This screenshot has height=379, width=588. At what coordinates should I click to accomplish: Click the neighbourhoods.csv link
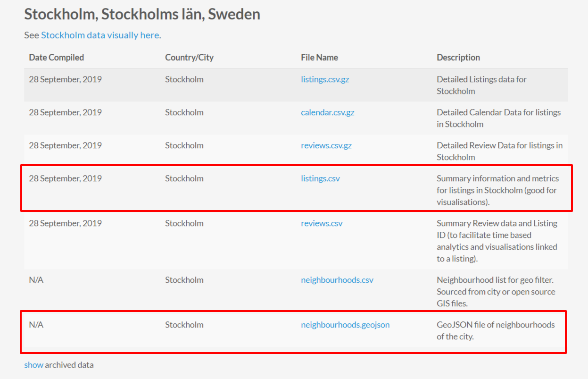pyautogui.click(x=337, y=280)
